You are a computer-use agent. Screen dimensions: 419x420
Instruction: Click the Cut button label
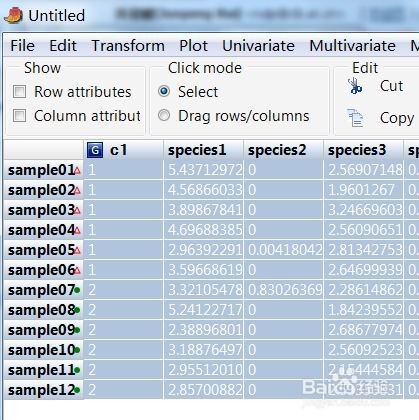[x=391, y=86]
